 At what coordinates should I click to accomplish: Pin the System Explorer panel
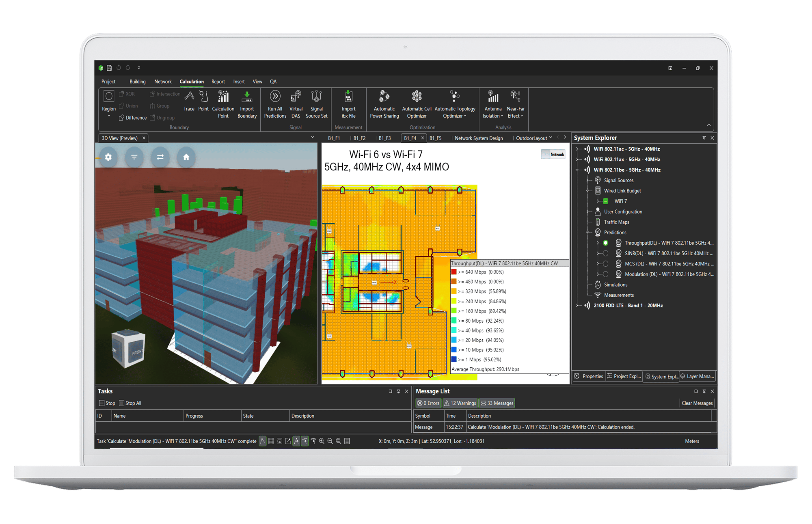[704, 138]
